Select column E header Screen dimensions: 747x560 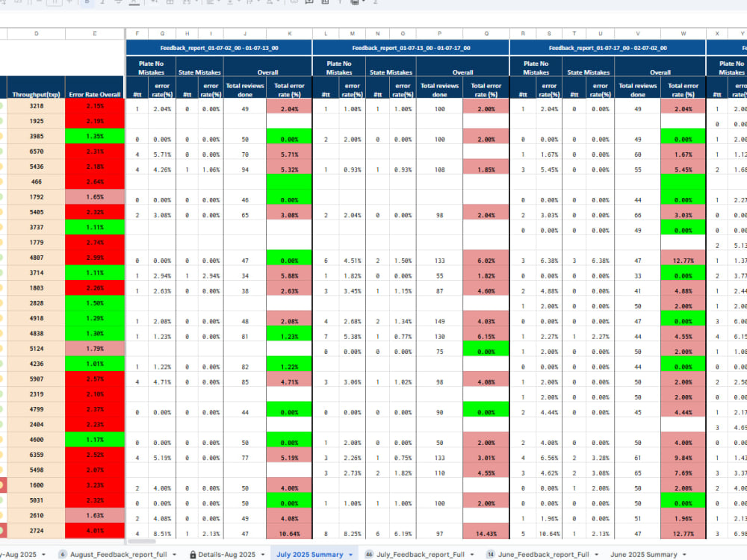tap(95, 34)
